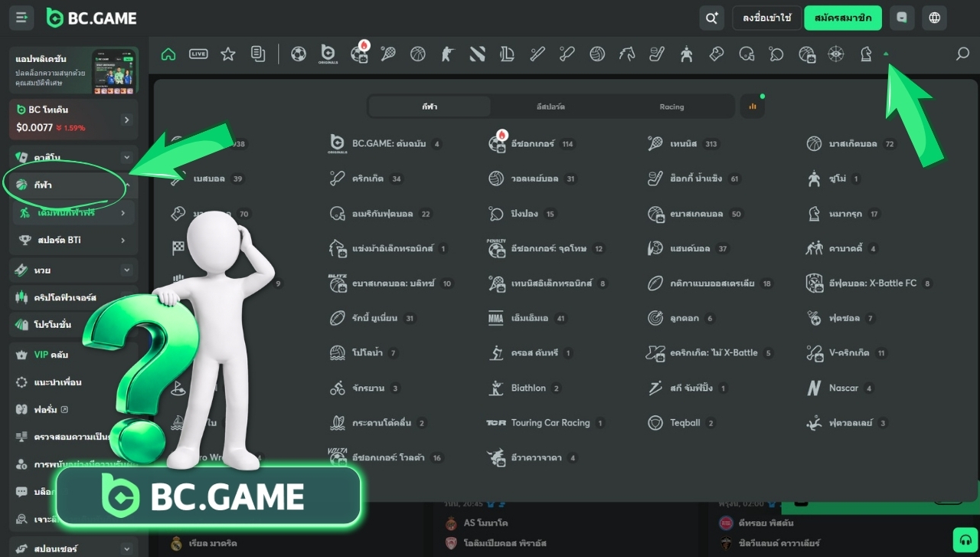Select the volleyball icon in the sports bar

[x=597, y=54]
